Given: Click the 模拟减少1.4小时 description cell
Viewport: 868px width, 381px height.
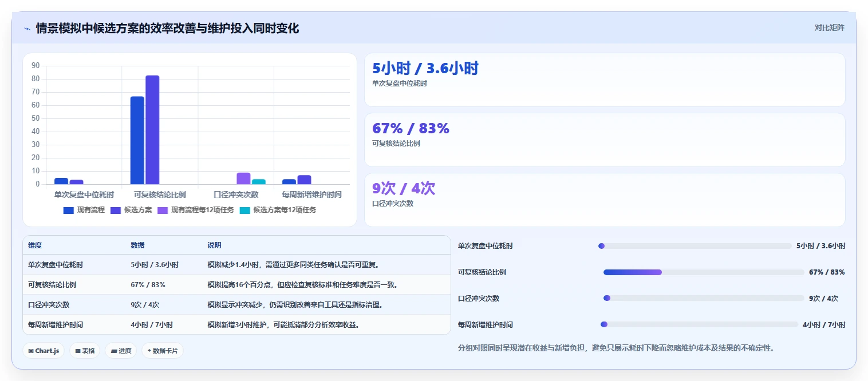Looking at the screenshot, I should pos(293,265).
